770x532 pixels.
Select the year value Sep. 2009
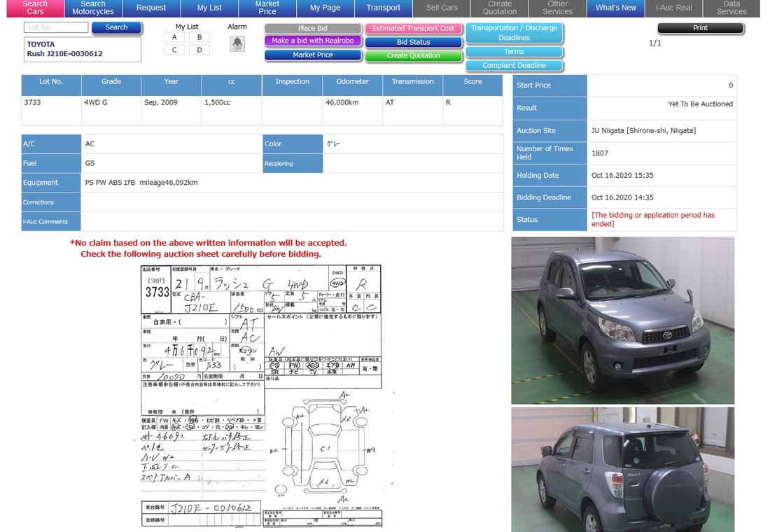pyautogui.click(x=160, y=103)
